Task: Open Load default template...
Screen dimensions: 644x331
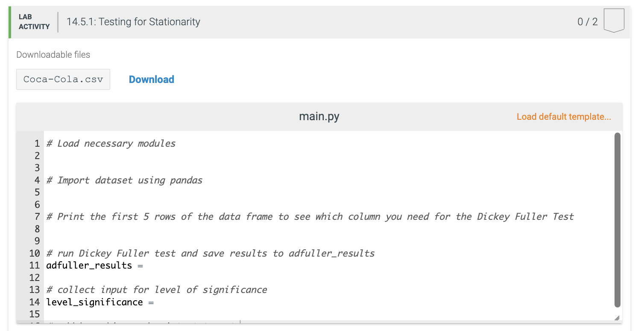Action: [564, 116]
